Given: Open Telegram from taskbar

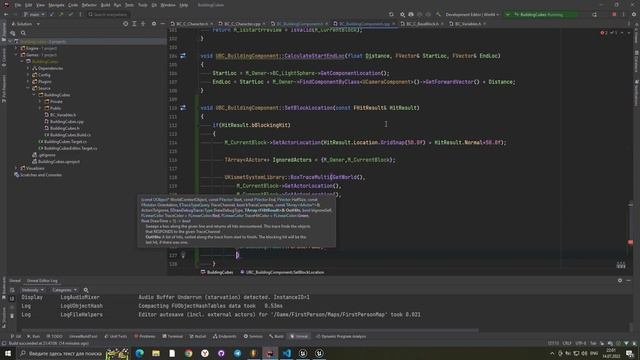Looking at the screenshot, I should 238,353.
